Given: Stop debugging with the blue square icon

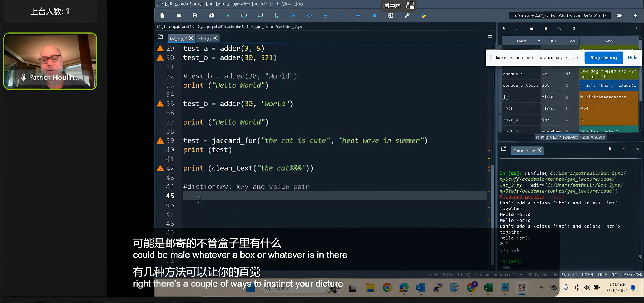Looking at the screenshot, I should point(374,16).
